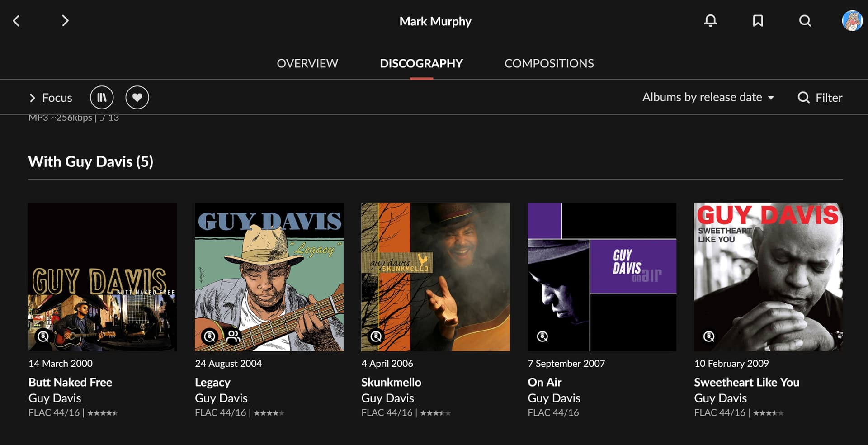The image size is (868, 445).
Task: Open Sweetheart Like You album cover
Action: (768, 277)
